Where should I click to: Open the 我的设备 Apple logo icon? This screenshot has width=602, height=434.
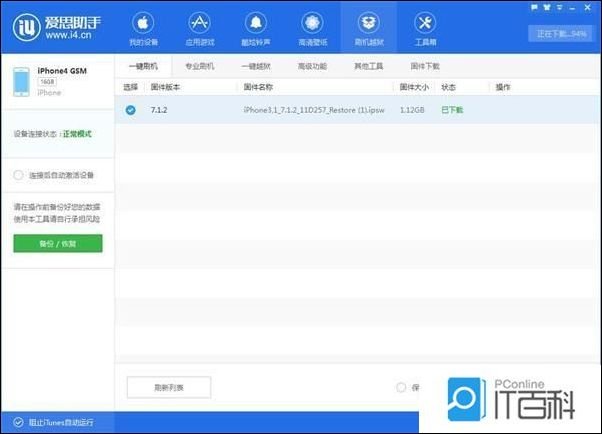143,23
